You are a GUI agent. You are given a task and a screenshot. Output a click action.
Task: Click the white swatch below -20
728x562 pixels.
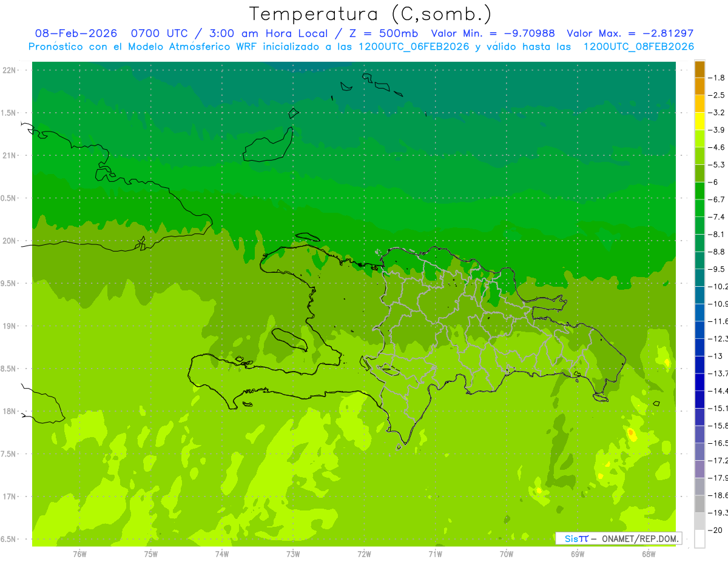699,538
